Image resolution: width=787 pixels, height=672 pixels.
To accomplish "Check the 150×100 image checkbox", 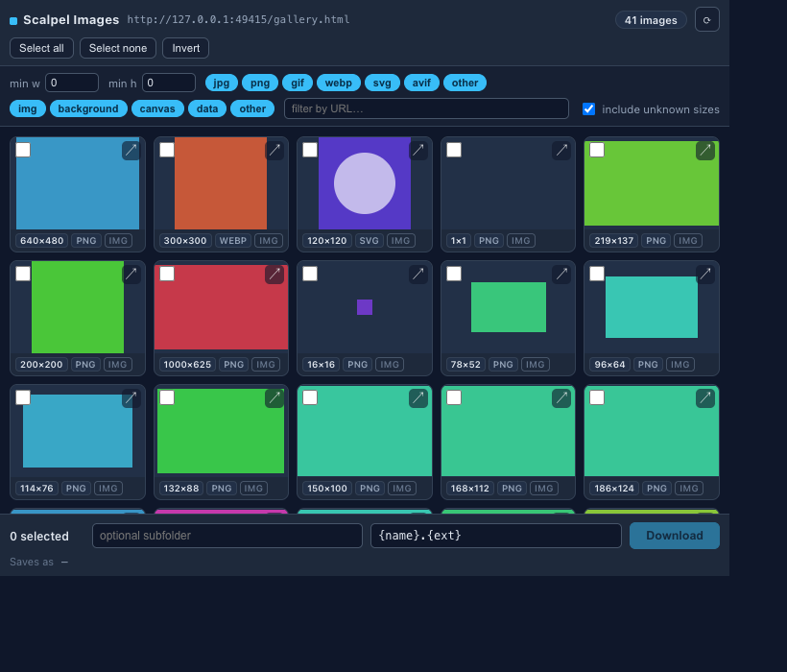I will [310, 397].
